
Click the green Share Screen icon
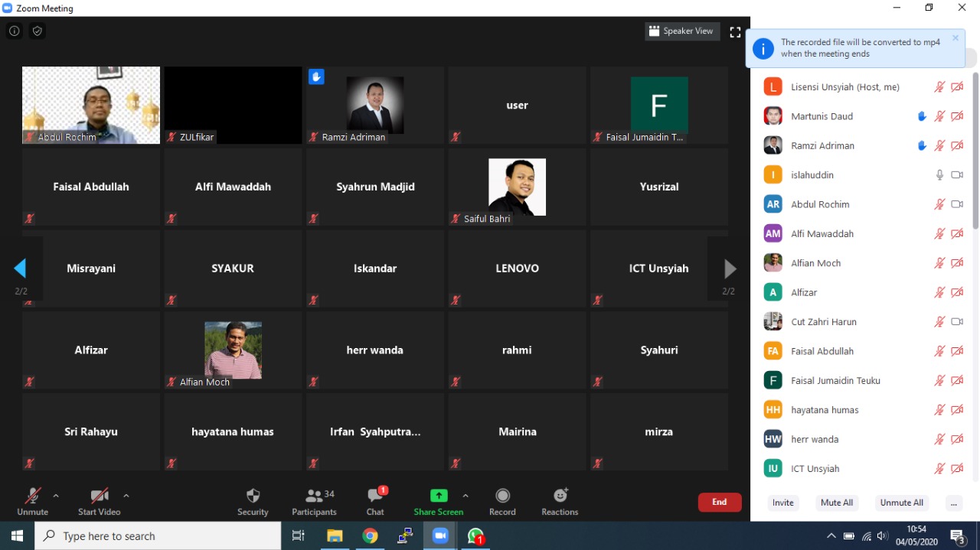click(x=439, y=496)
